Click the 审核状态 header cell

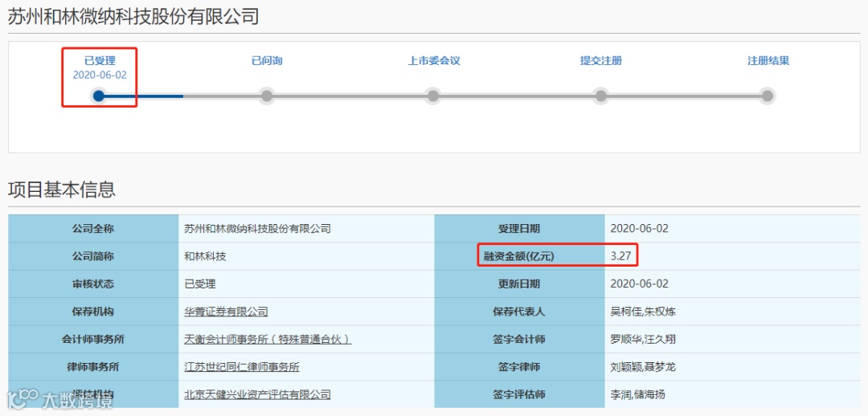[93, 283]
